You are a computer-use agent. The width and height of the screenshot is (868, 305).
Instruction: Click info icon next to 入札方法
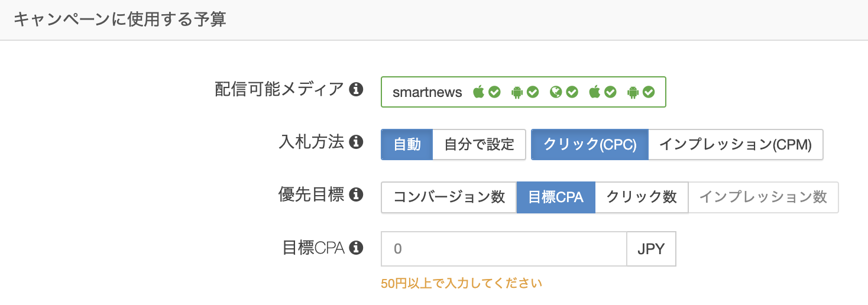tap(355, 142)
